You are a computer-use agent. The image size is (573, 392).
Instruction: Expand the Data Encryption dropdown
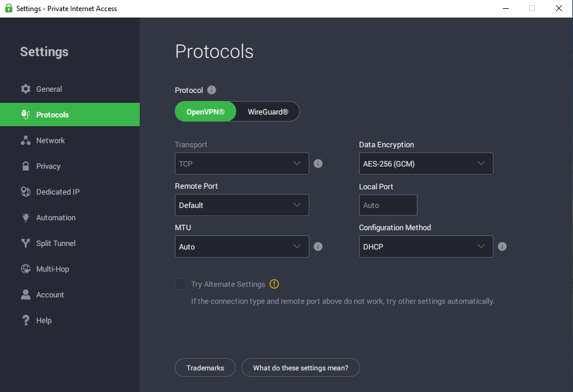(x=426, y=164)
